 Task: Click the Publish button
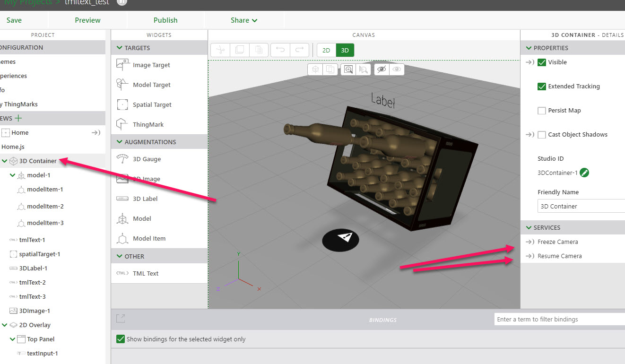click(x=165, y=20)
